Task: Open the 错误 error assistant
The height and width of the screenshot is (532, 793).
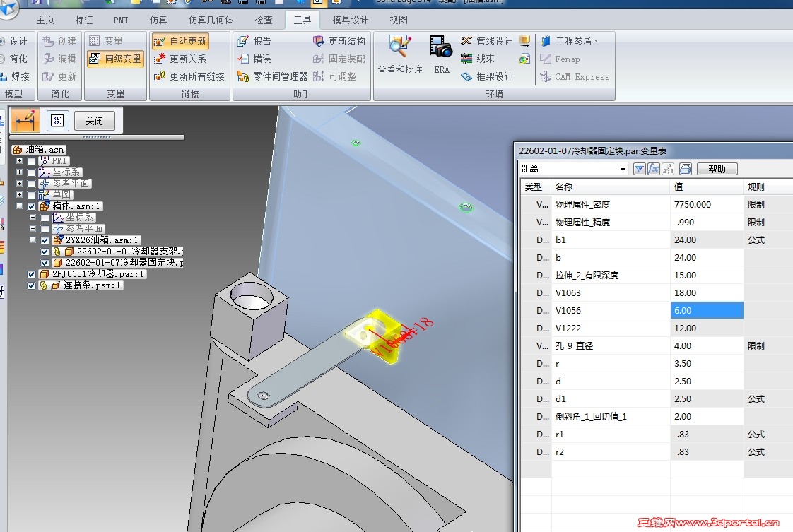Action: click(254, 59)
